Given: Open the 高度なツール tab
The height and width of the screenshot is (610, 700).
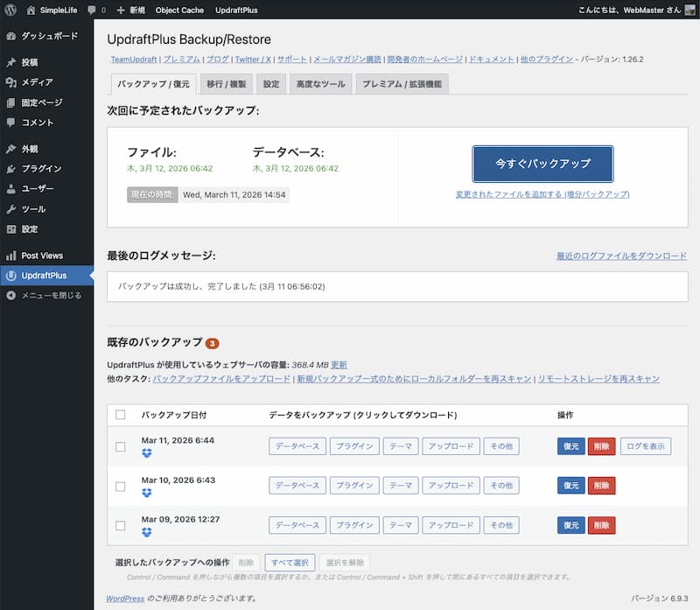Looking at the screenshot, I should (318, 84).
